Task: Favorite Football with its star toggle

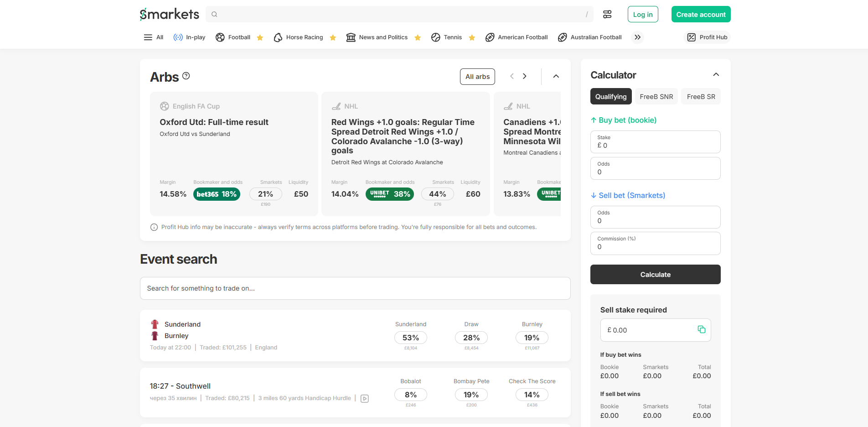Action: 259,37
